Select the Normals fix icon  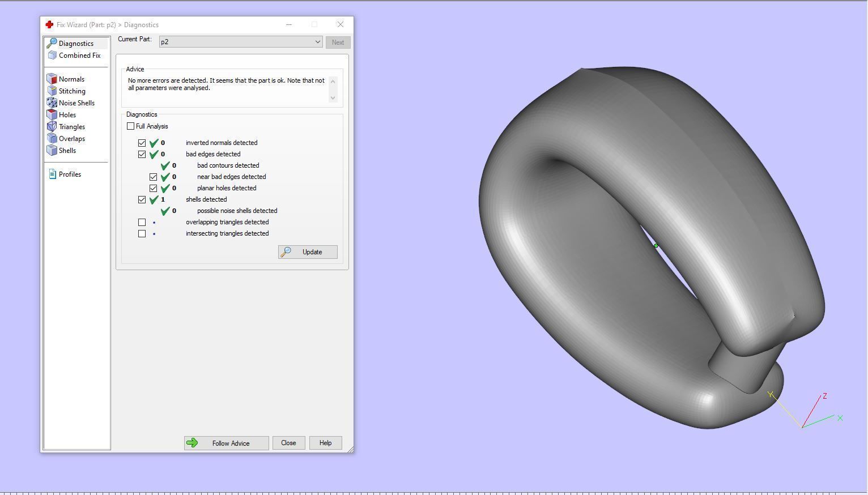(x=52, y=79)
